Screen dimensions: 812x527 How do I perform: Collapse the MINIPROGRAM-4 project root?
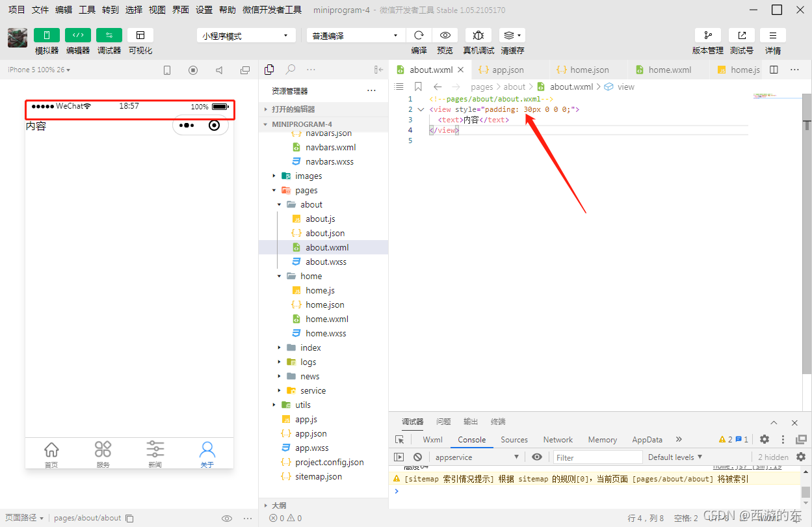pyautogui.click(x=325, y=124)
